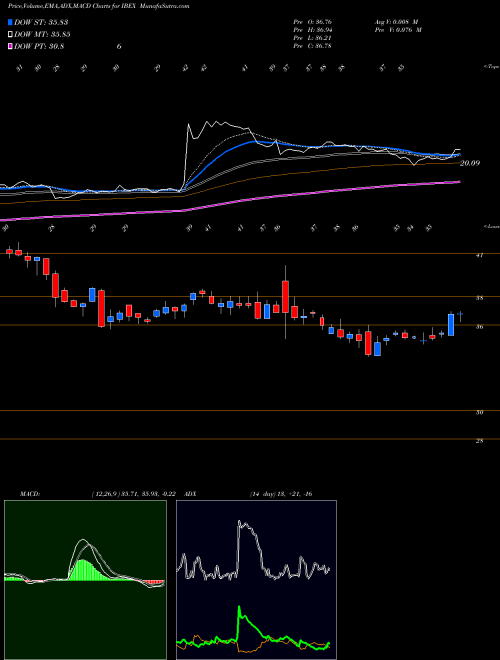Click the 'Pre H: 36.94' value
Viewport: 500px width, 660px height.
(313, 30)
